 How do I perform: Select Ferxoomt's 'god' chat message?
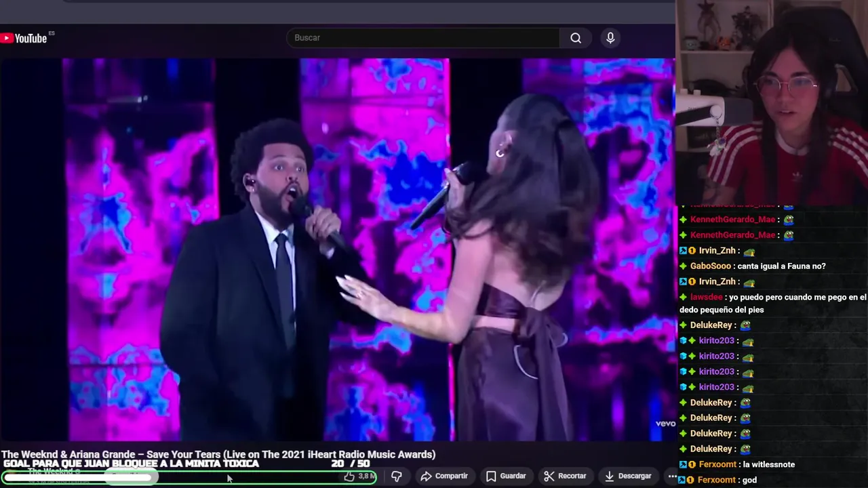click(749, 481)
